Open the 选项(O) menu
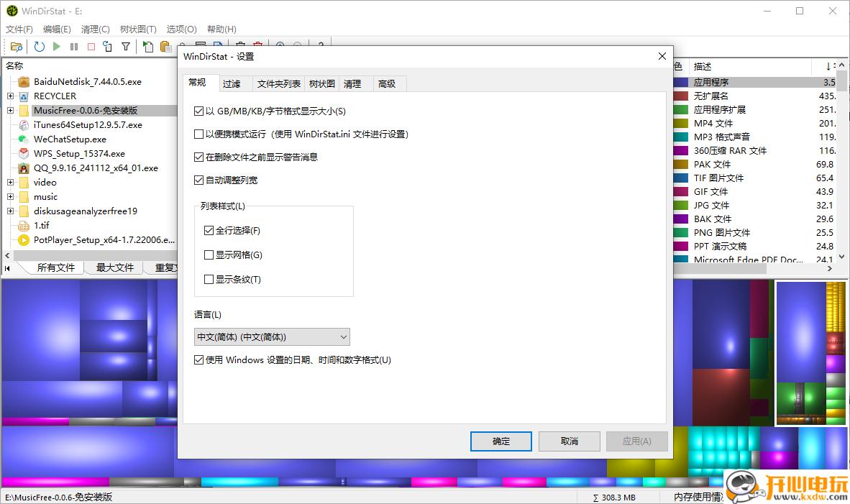This screenshot has height=504, width=850. coord(180,29)
